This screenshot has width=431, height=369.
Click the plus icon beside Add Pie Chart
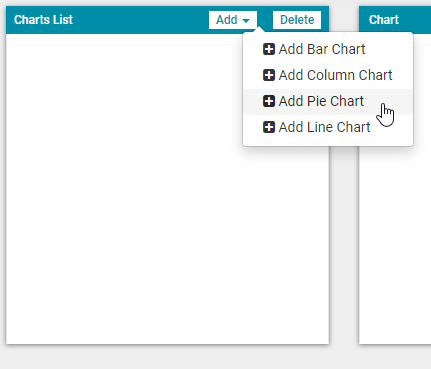point(269,101)
